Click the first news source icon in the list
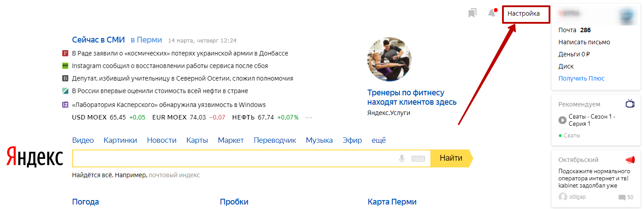 (x=65, y=53)
